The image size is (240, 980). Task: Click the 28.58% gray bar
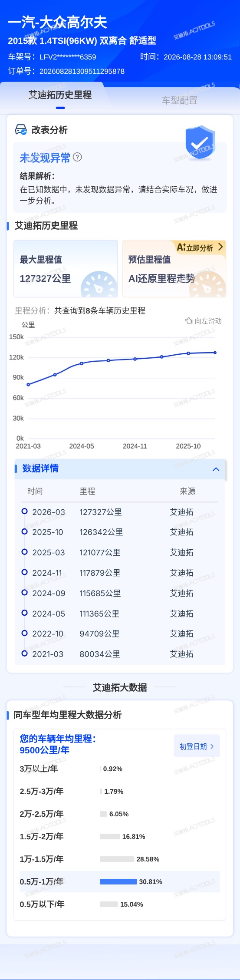pyautogui.click(x=117, y=859)
